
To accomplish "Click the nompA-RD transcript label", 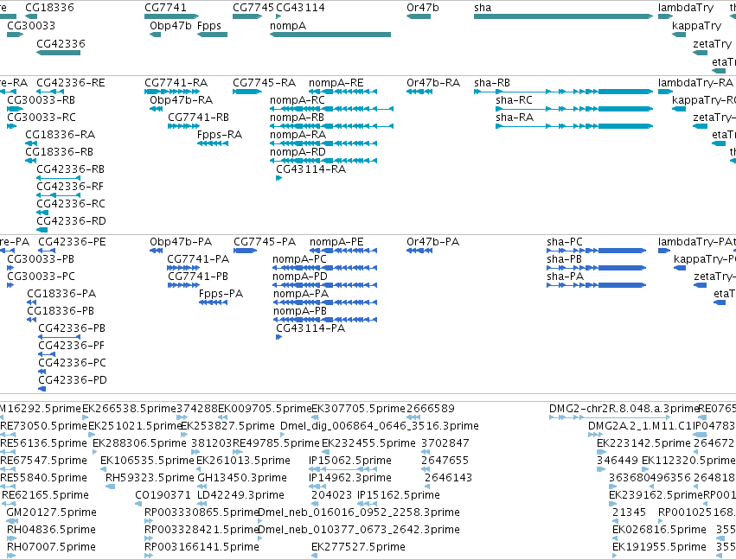I will [298, 152].
